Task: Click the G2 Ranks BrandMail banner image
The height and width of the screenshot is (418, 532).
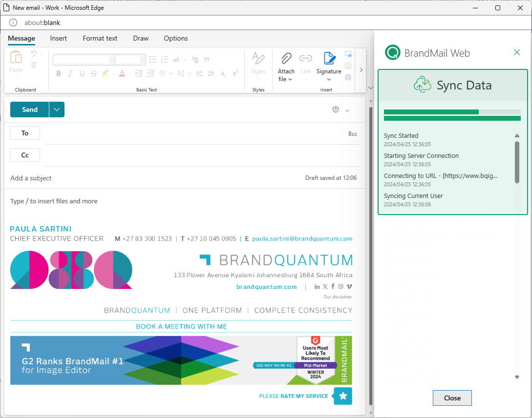Action: tap(181, 360)
